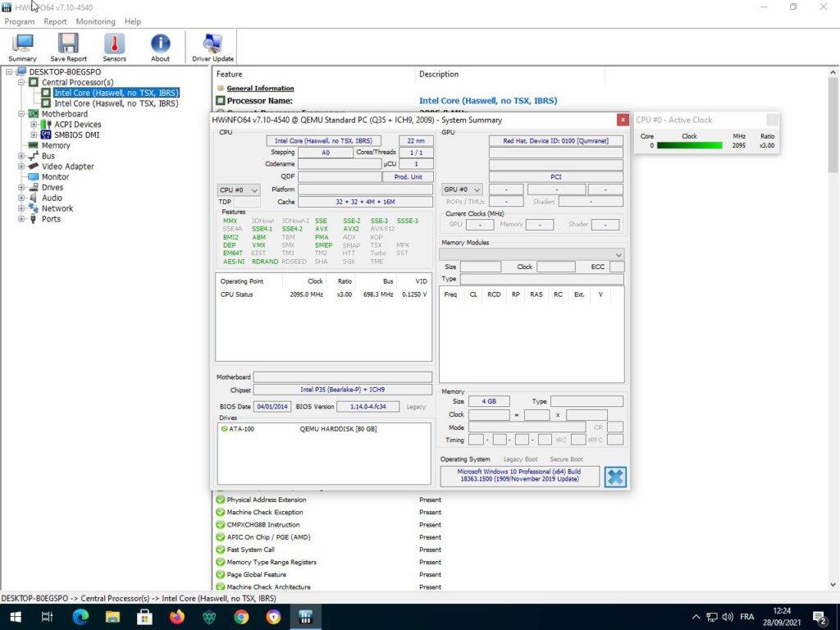Launch Microsoft Edge from the taskbar
Image resolution: width=840 pixels, height=630 pixels.
[80, 617]
